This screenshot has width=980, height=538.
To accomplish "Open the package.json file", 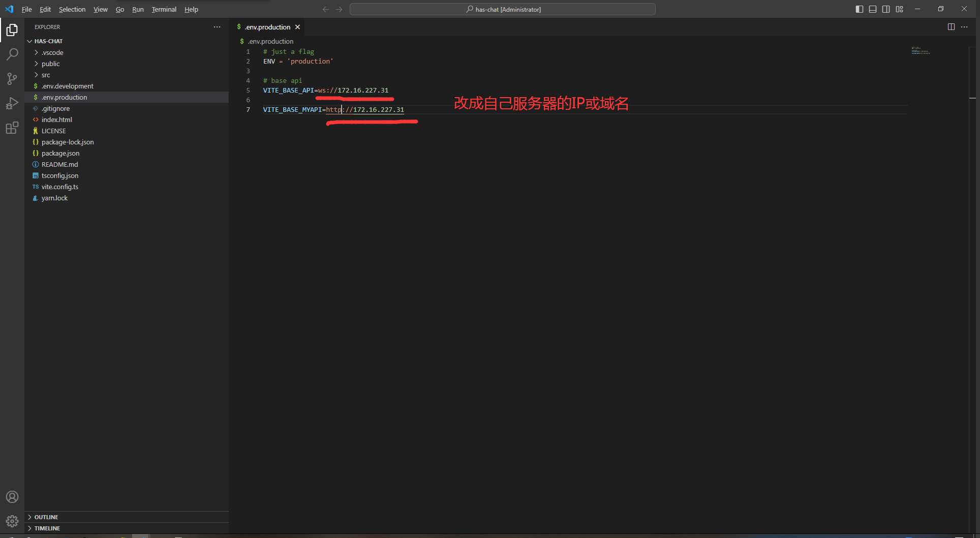I will tap(127, 153).
